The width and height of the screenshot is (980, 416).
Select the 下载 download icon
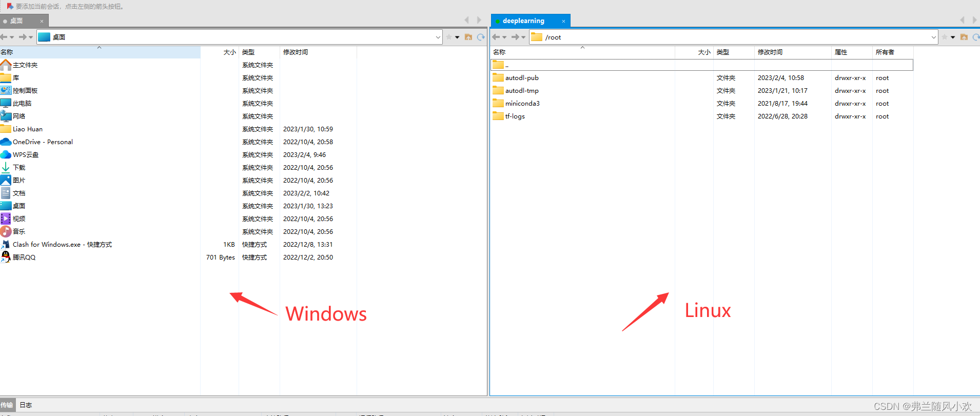[6, 167]
